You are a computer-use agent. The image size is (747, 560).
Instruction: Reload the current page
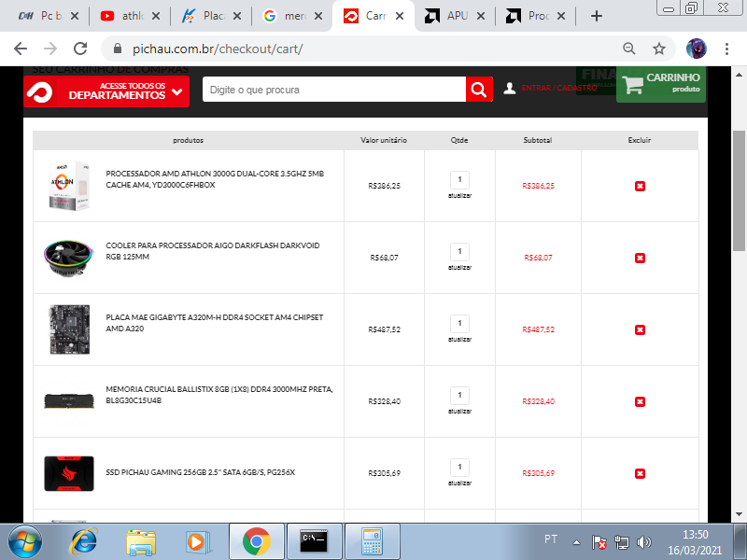click(80, 49)
